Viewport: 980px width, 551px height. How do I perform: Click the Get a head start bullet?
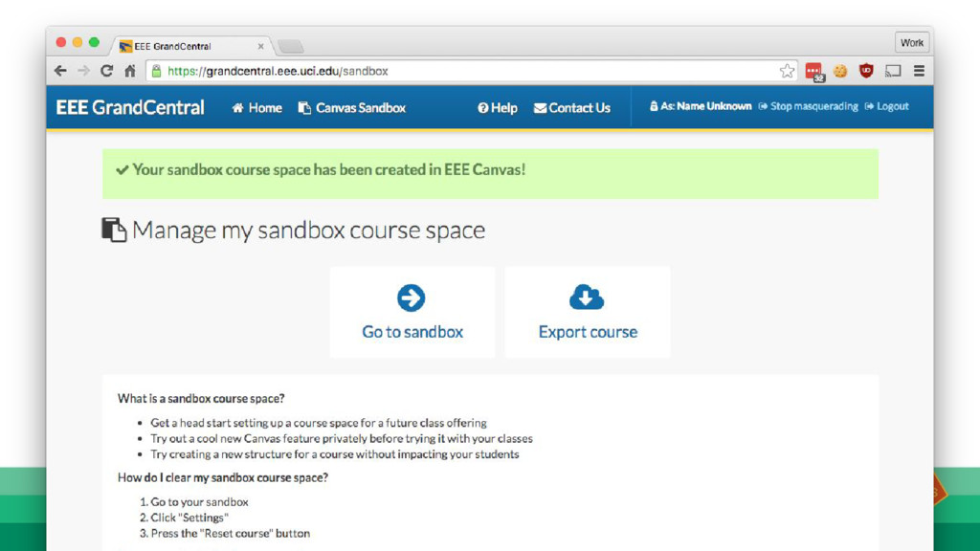319,423
